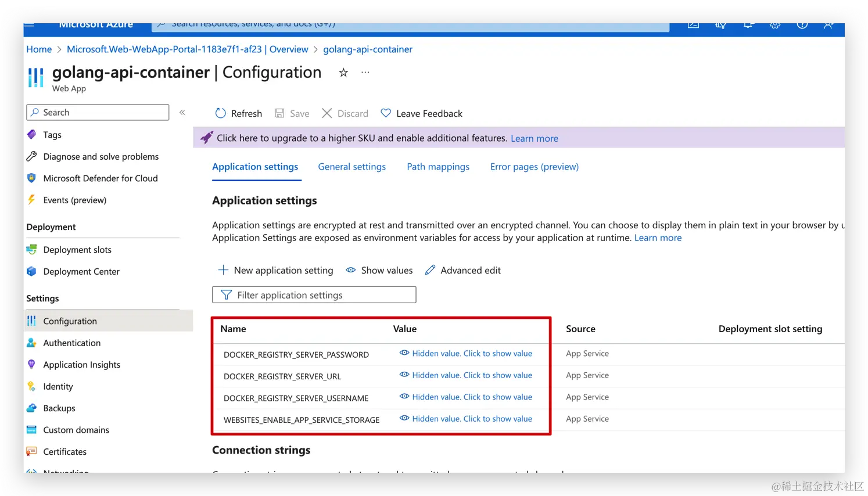This screenshot has height=496, width=868.
Task: Collapse the sidebar with the double chevron
Action: click(x=182, y=113)
